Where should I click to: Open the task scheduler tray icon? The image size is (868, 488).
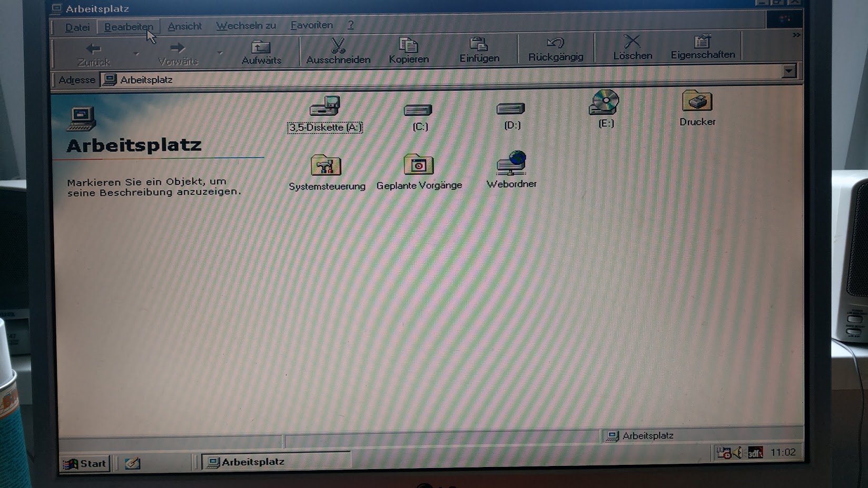click(x=723, y=453)
